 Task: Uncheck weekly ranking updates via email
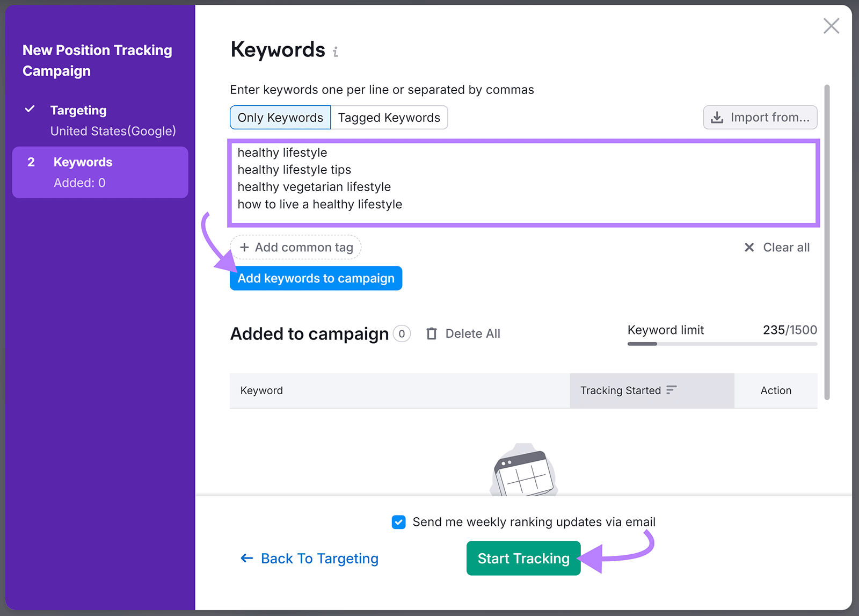click(x=398, y=521)
